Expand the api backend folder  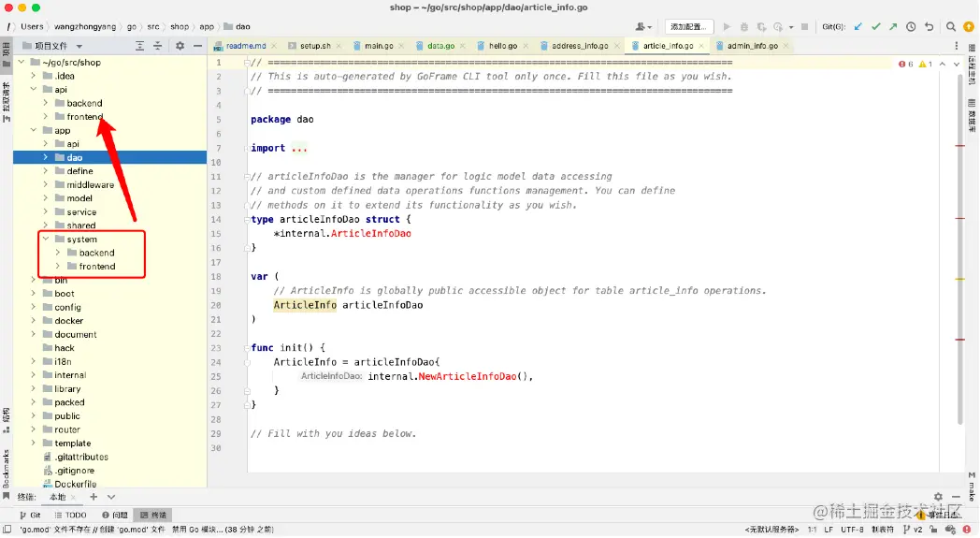(x=46, y=103)
